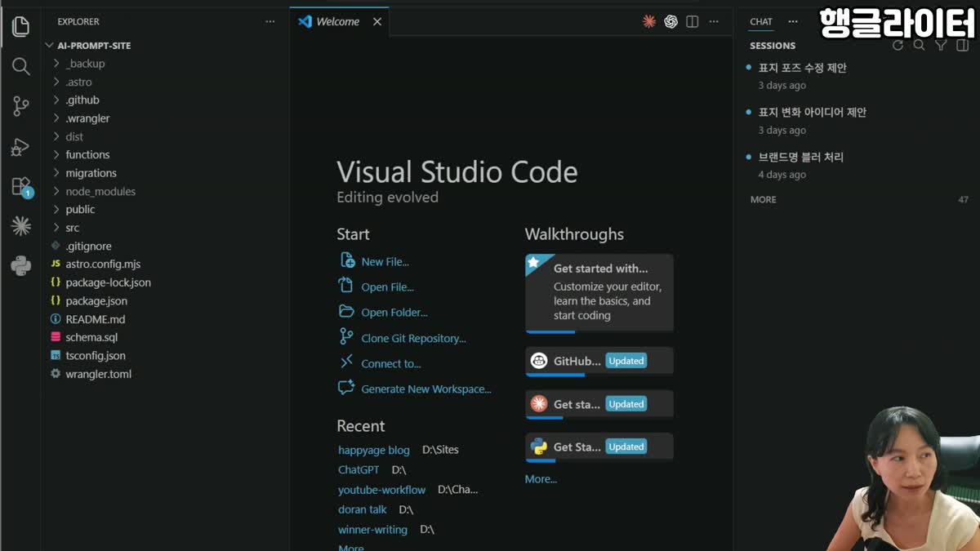Open the Explorer view in activity bar
The width and height of the screenshot is (980, 551).
coord(20,27)
